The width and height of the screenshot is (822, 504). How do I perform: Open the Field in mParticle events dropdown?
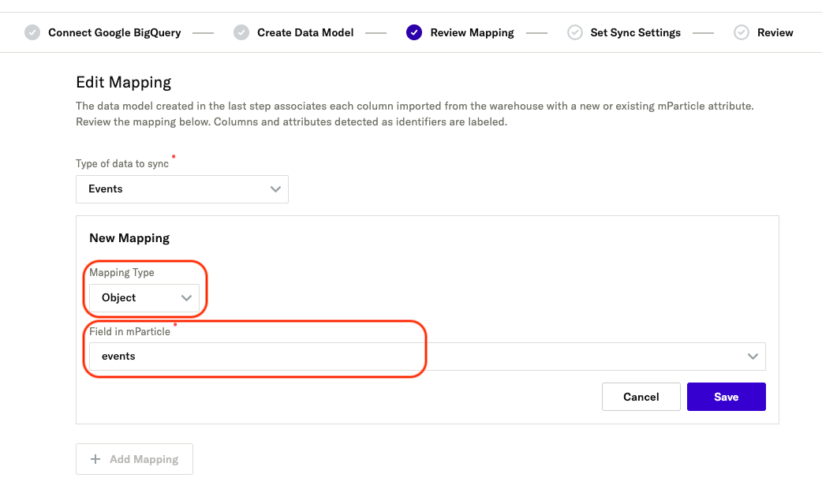pyautogui.click(x=428, y=357)
